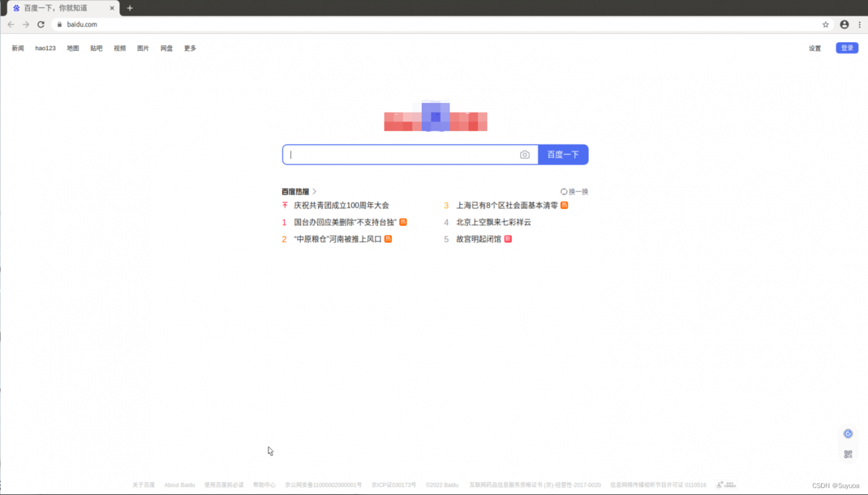
Task: Click the 信息网络传播视听节目许可证 footer link
Action: click(x=658, y=485)
